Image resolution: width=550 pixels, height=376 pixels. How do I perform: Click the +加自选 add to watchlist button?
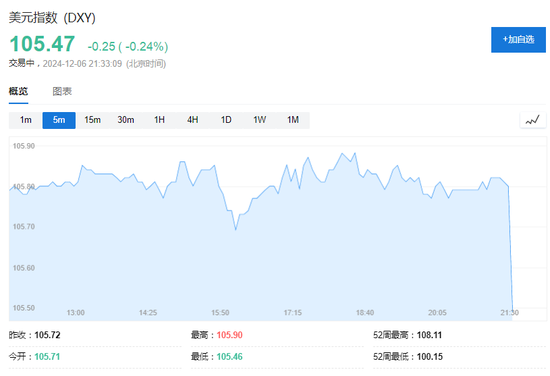[x=518, y=40]
